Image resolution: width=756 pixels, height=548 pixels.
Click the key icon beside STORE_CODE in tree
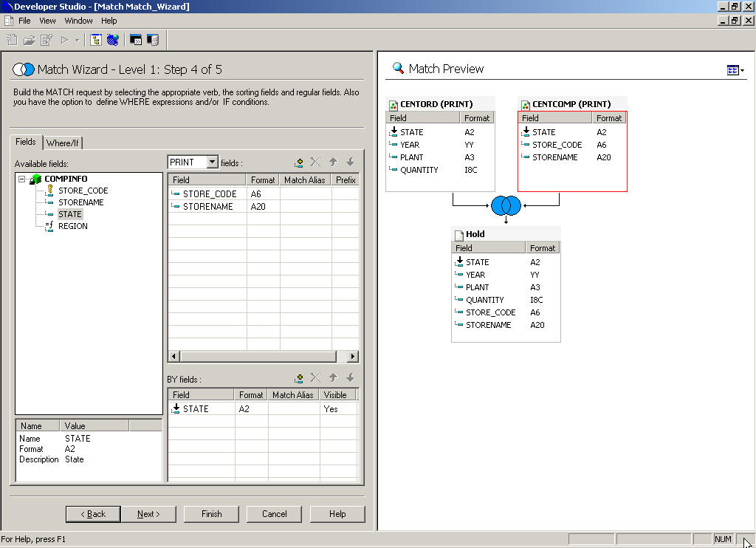[x=49, y=191]
